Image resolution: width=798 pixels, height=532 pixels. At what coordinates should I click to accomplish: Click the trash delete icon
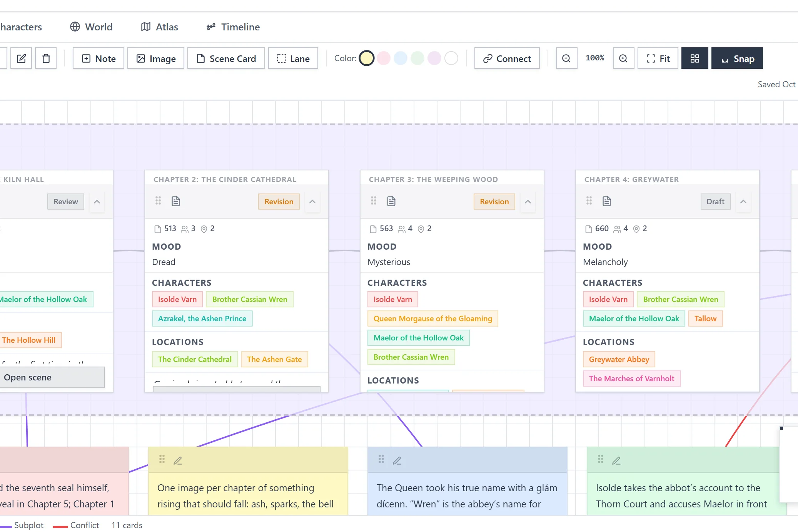point(46,58)
